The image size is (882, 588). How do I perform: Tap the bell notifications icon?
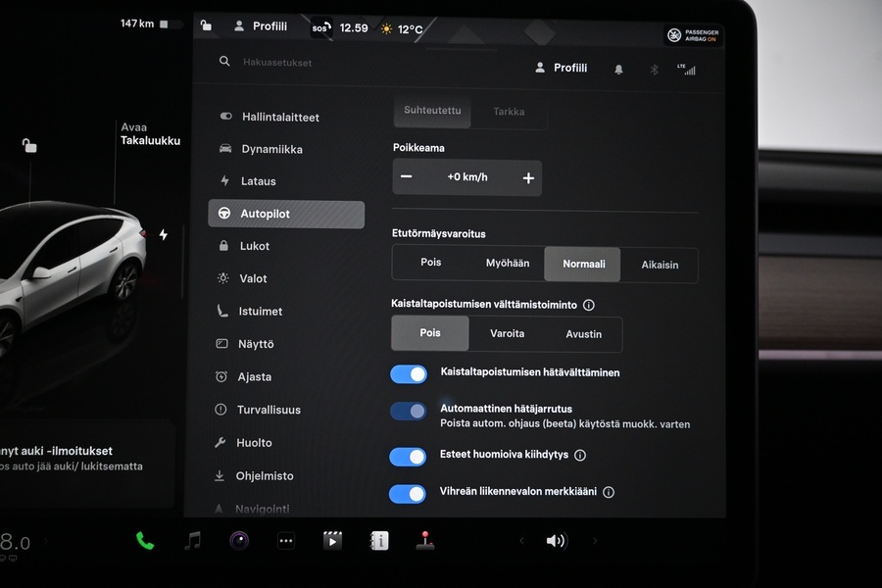618,70
